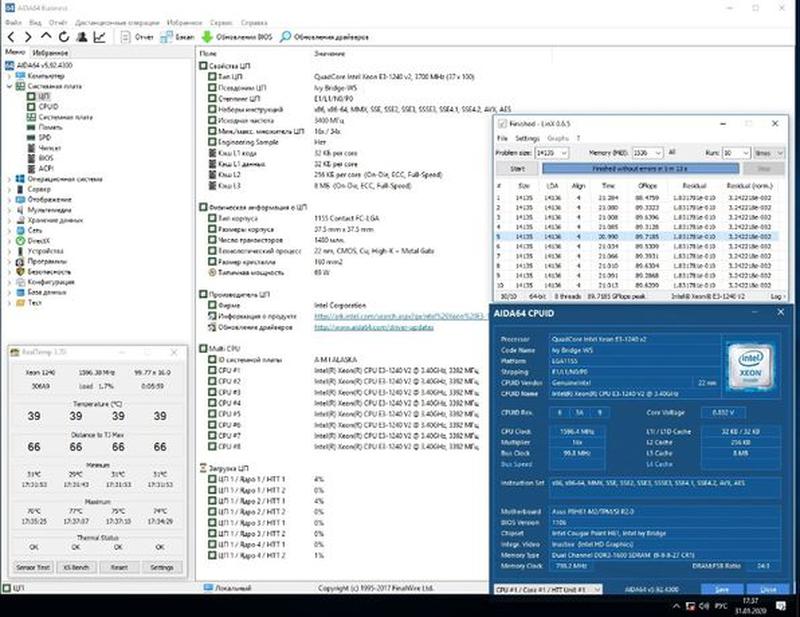Click the user silhouette toolbar icon
This screenshot has height=617, width=800.
point(81,37)
